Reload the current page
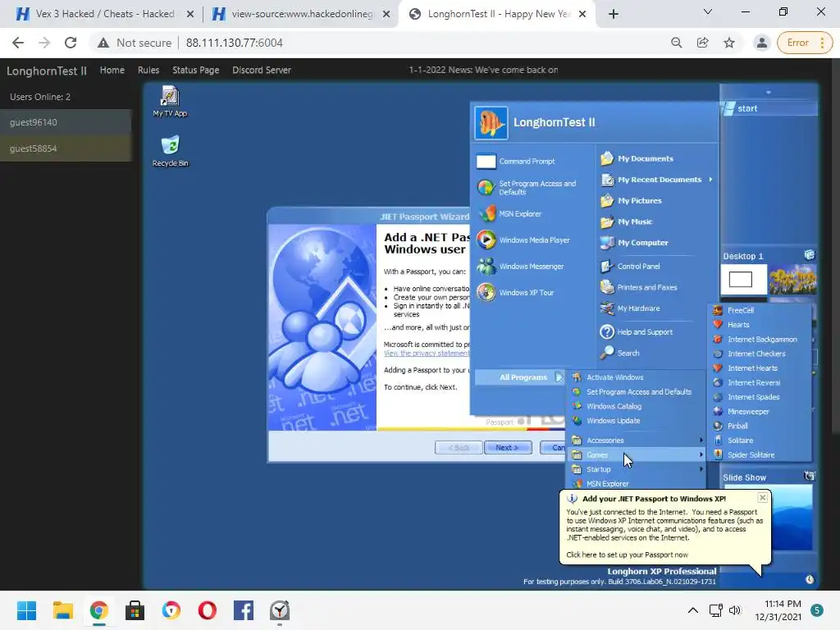 [71, 43]
